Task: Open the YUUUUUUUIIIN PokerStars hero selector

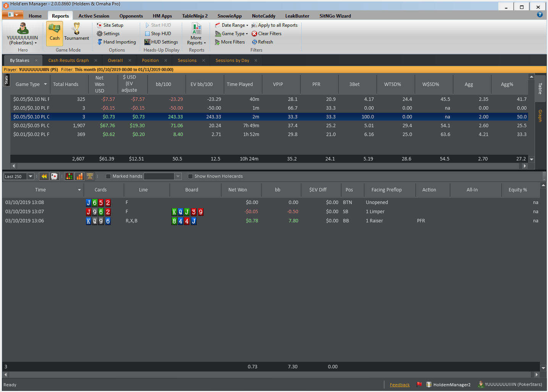Action: (23, 34)
